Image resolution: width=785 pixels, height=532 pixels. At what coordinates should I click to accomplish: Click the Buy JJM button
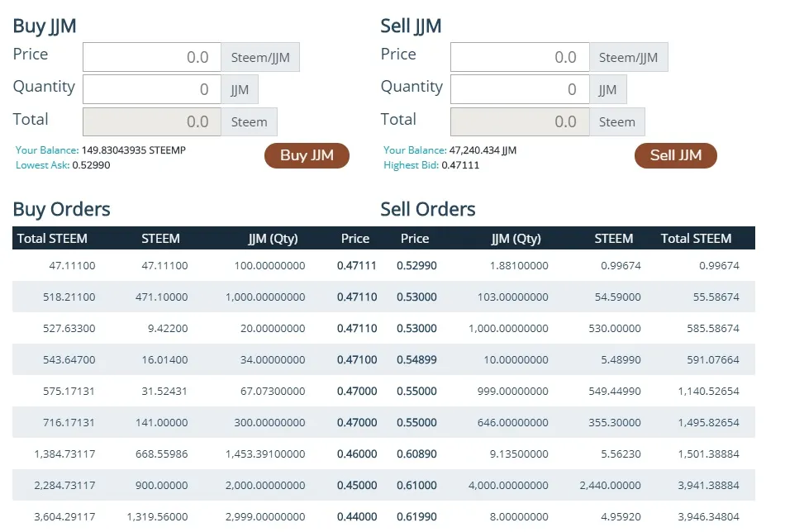(x=307, y=155)
